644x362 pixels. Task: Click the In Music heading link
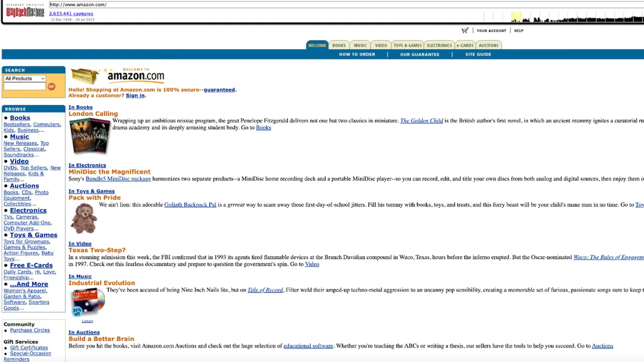click(80, 277)
